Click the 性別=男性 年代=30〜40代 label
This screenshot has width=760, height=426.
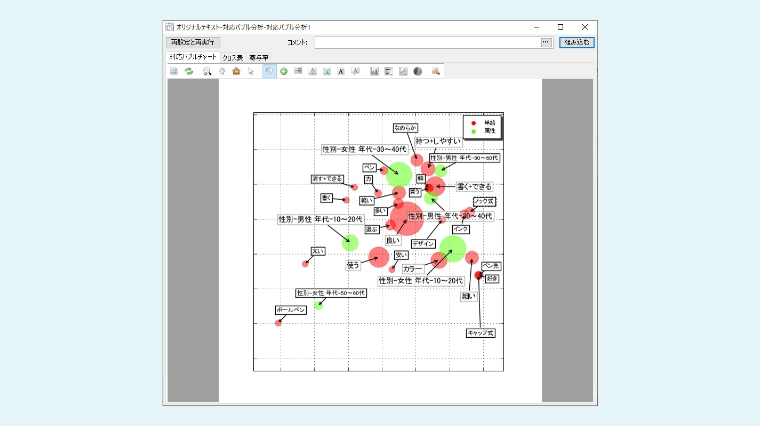[x=450, y=216]
